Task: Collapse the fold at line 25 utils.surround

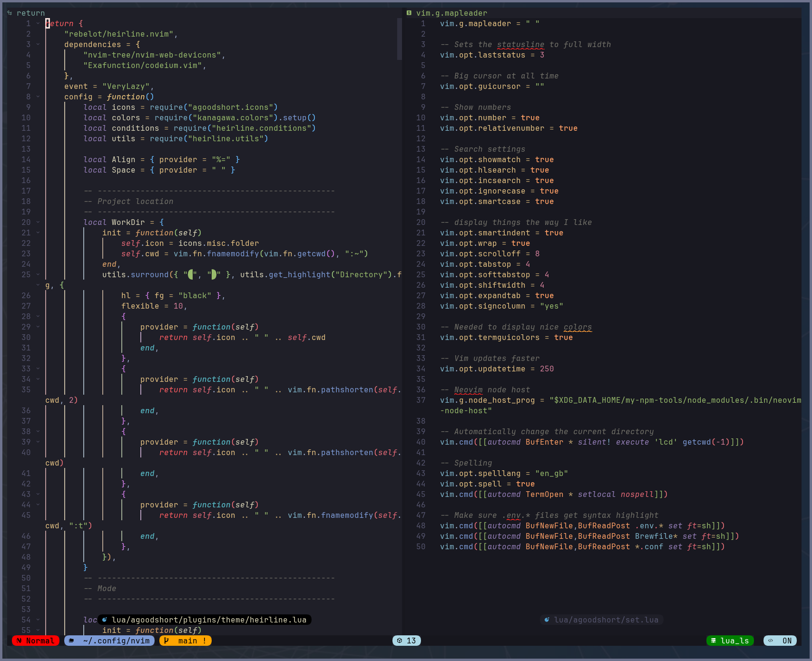Action: point(38,274)
